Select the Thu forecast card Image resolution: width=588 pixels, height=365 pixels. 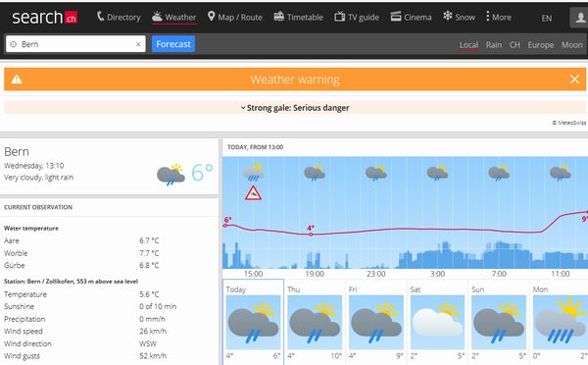pos(315,322)
